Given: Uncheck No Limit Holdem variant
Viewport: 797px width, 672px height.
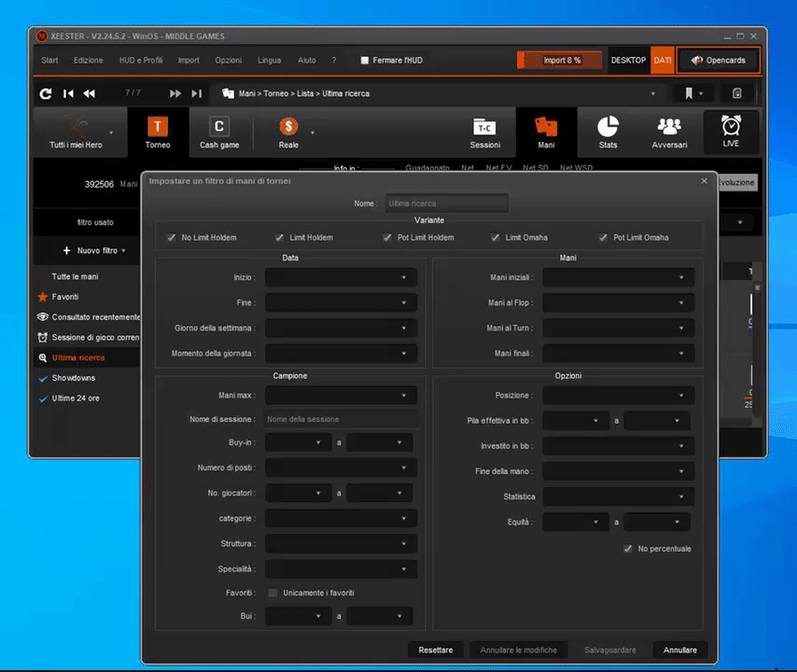Looking at the screenshot, I should pos(172,237).
